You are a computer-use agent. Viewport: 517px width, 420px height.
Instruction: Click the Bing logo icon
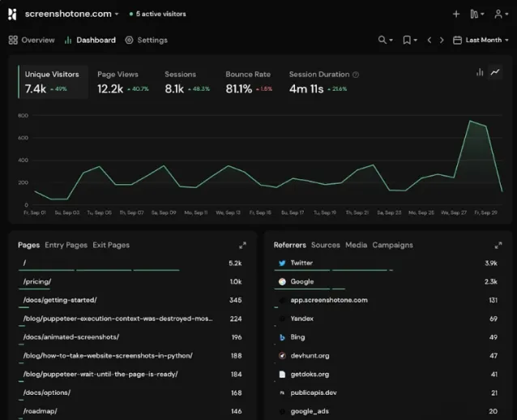coord(282,337)
